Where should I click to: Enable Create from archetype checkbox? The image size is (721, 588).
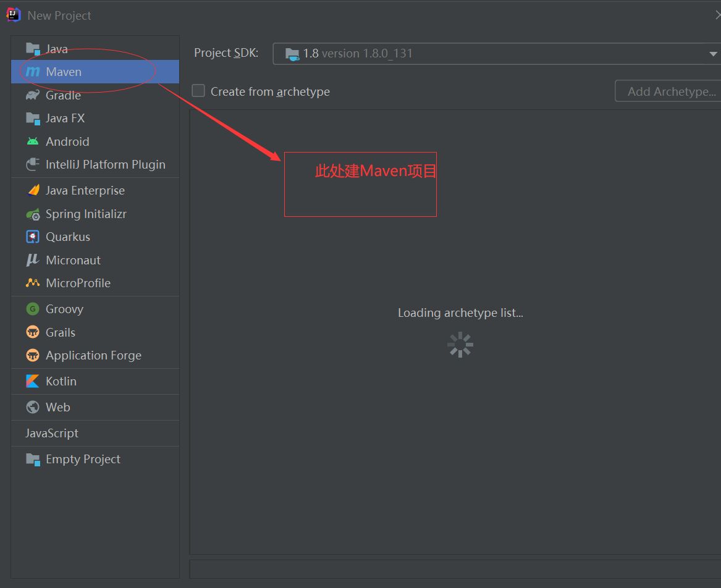(x=198, y=91)
